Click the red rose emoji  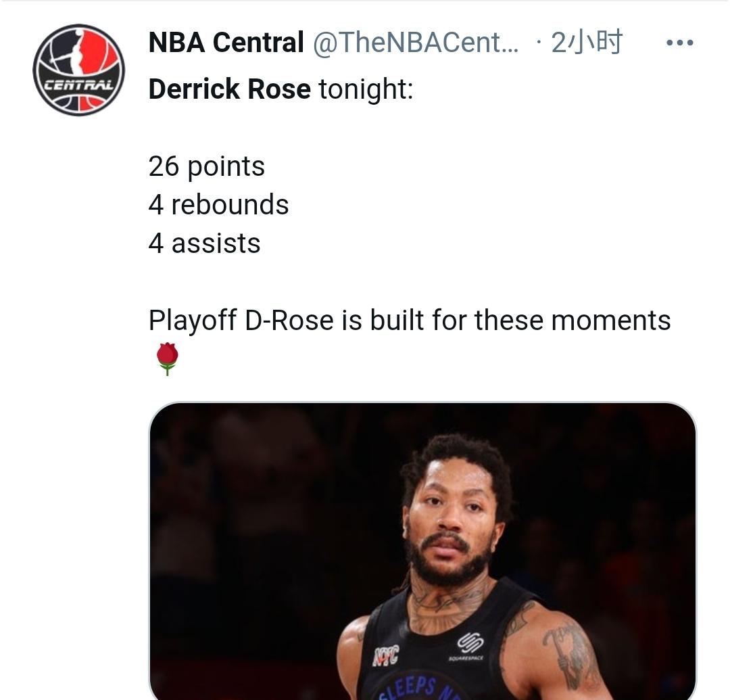167,358
